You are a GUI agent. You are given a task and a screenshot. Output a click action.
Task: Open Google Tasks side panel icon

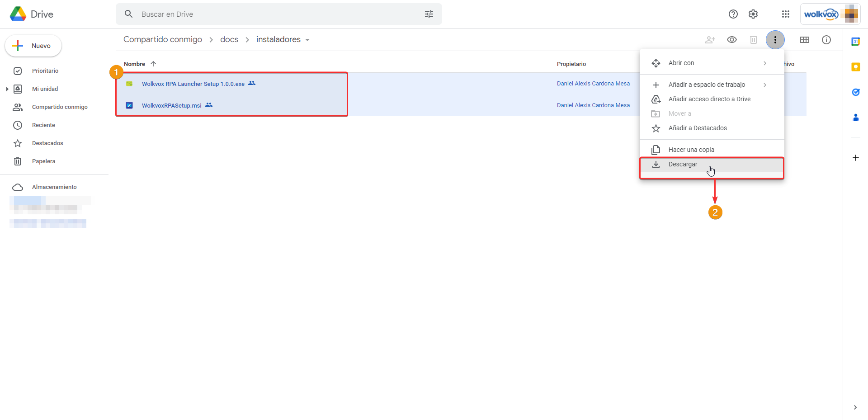click(x=856, y=92)
